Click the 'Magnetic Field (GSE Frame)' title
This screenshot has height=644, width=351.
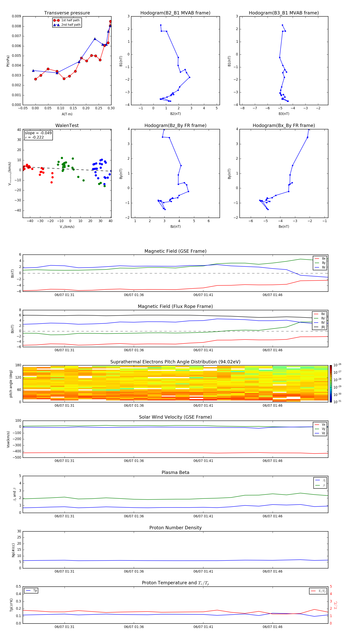pyautogui.click(x=175, y=251)
